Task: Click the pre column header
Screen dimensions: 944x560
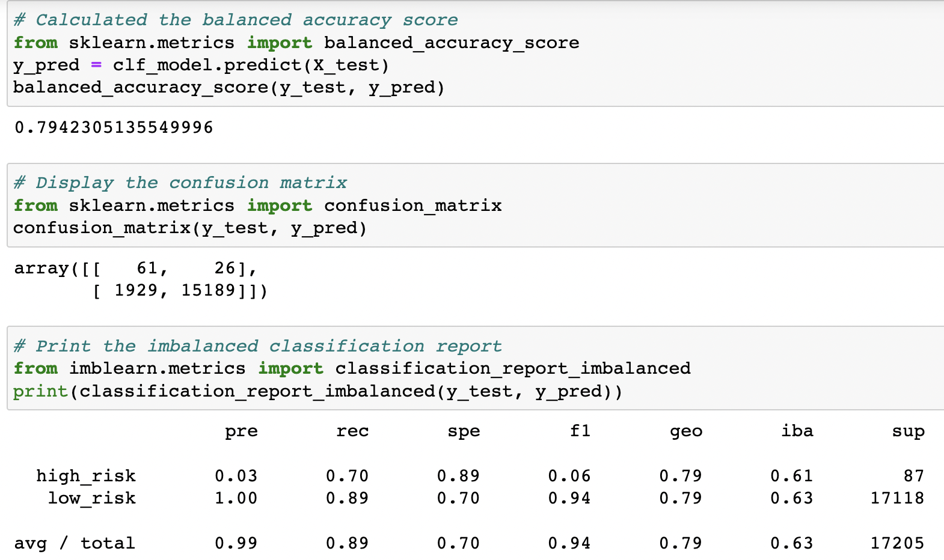Action: pyautogui.click(x=241, y=431)
